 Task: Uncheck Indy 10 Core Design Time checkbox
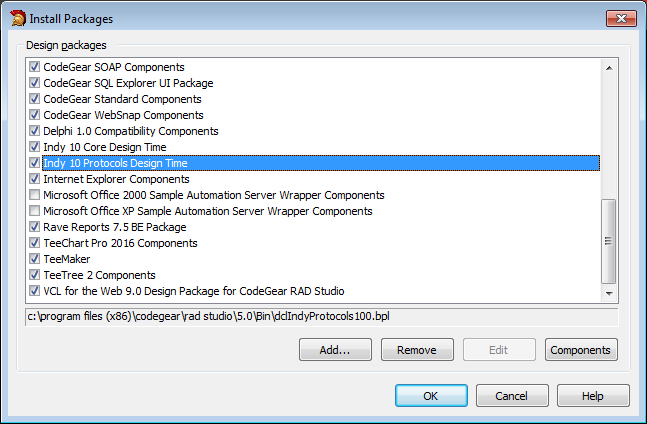[x=35, y=146]
